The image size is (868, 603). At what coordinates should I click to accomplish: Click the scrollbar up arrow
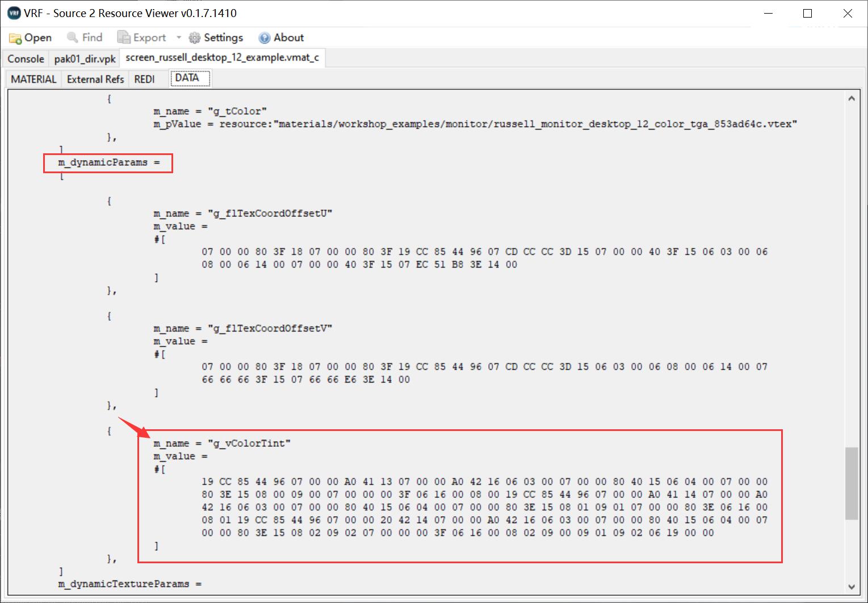tap(852, 98)
